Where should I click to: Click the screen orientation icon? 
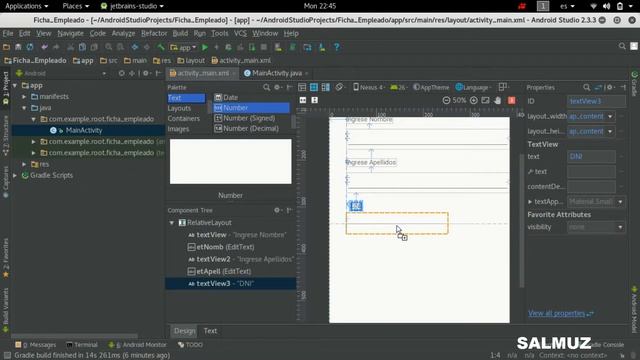(339, 87)
